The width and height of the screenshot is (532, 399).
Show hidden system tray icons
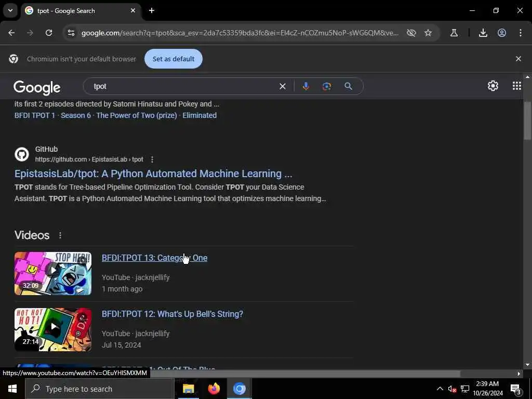(x=440, y=389)
